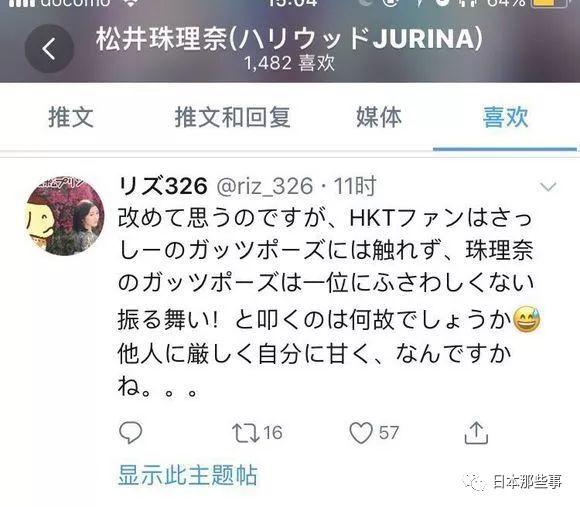Tap the リズ326 display name
Viewport: 580px width, 507px height.
[x=163, y=186]
